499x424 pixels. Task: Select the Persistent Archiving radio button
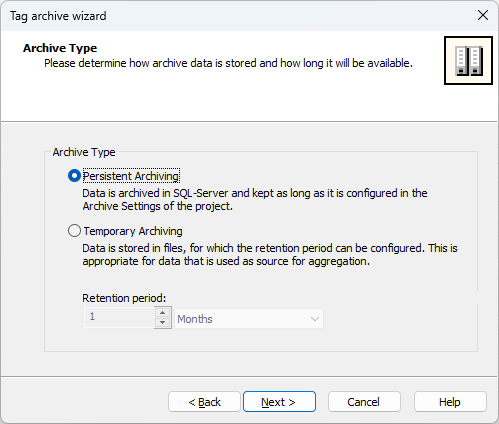74,176
